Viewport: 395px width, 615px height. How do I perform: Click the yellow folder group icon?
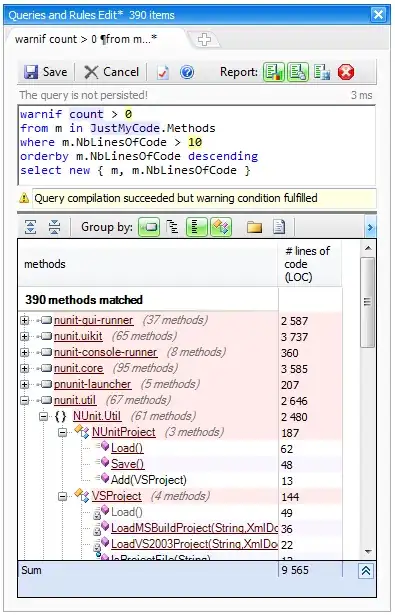[x=254, y=227]
